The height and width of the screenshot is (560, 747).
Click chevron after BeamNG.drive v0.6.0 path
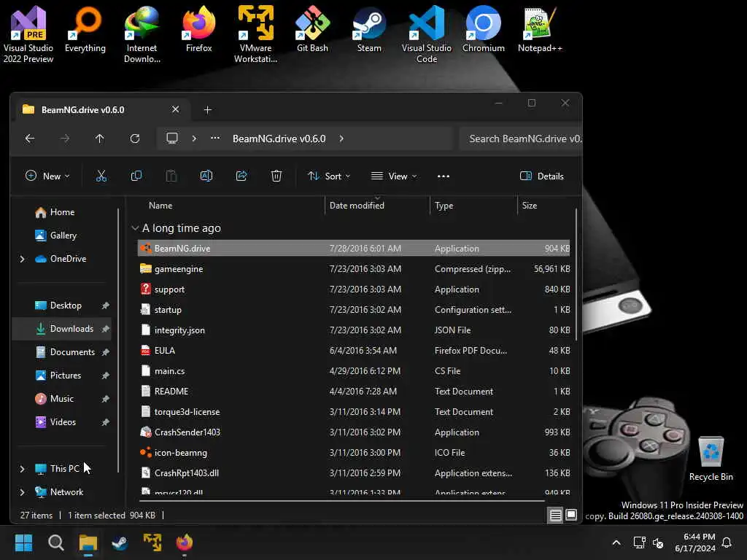coord(341,139)
